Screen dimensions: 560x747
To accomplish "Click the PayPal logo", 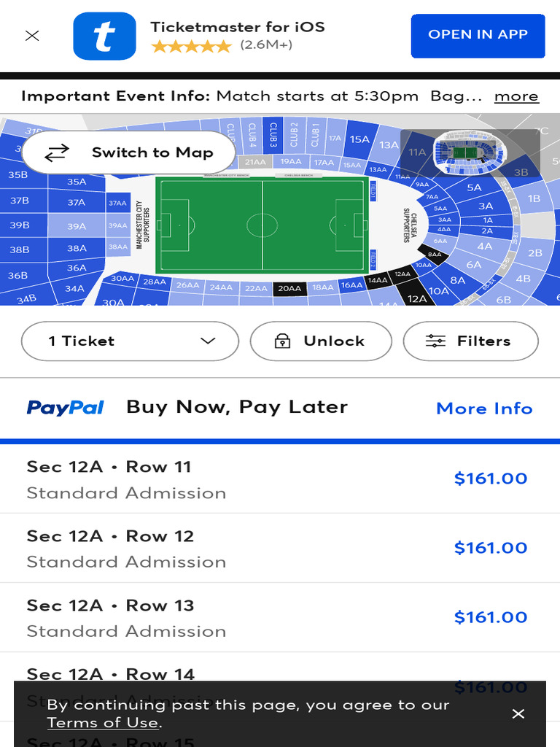I will tap(66, 408).
